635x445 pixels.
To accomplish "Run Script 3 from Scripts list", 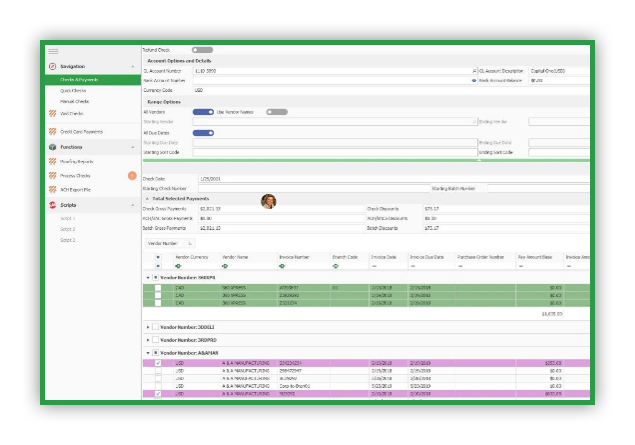I will (x=68, y=240).
